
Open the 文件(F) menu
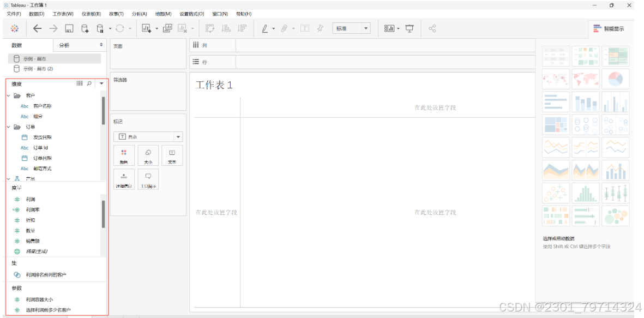(14, 14)
